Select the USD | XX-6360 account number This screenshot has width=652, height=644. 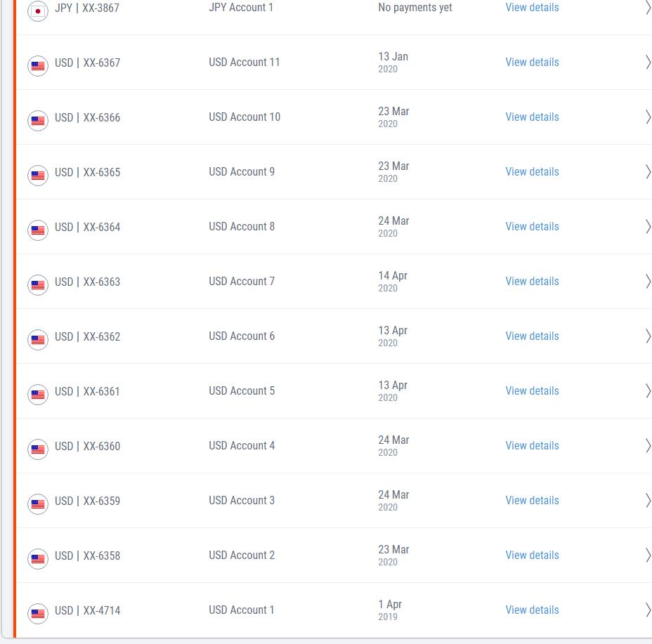click(87, 447)
